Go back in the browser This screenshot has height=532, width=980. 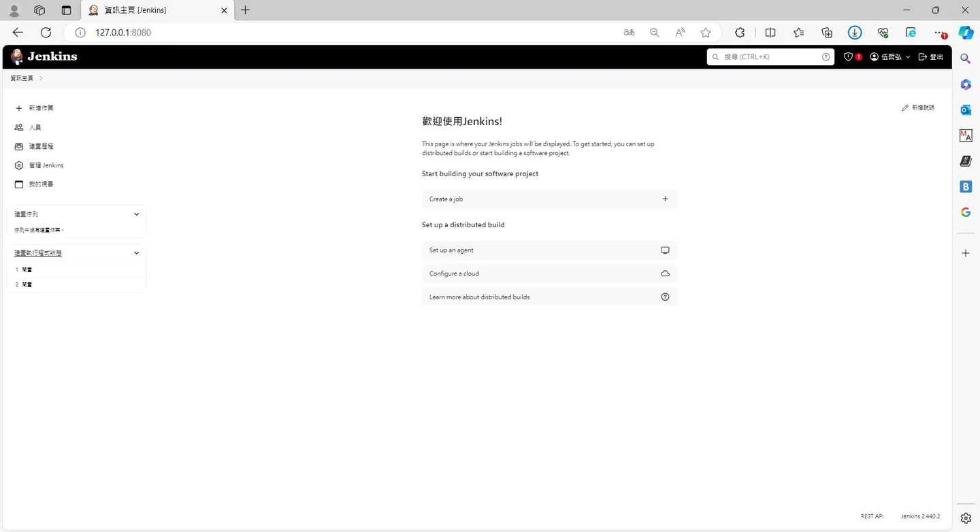point(18,33)
